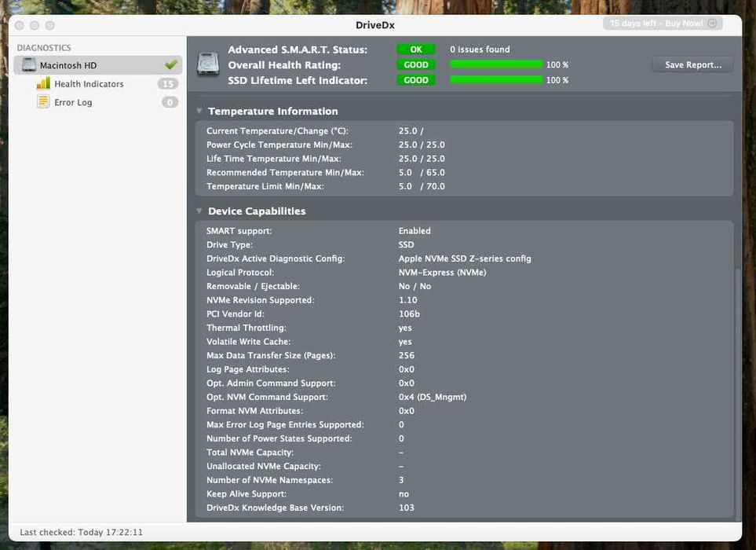Click Max Data Transfer Size value 256
The width and height of the screenshot is (756, 550).
point(407,356)
